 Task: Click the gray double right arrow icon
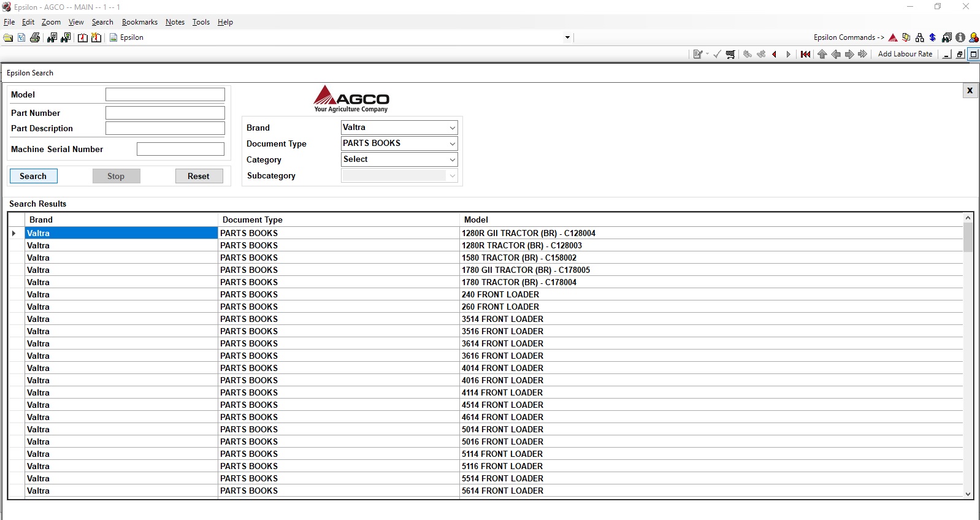click(x=863, y=54)
